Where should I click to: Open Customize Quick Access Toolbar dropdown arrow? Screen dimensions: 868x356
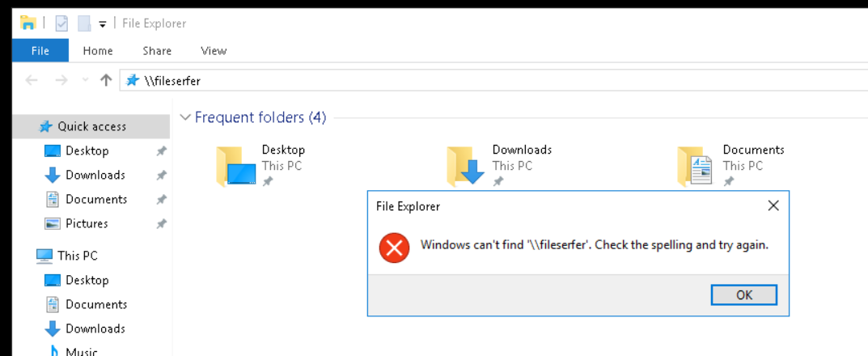pyautogui.click(x=103, y=23)
